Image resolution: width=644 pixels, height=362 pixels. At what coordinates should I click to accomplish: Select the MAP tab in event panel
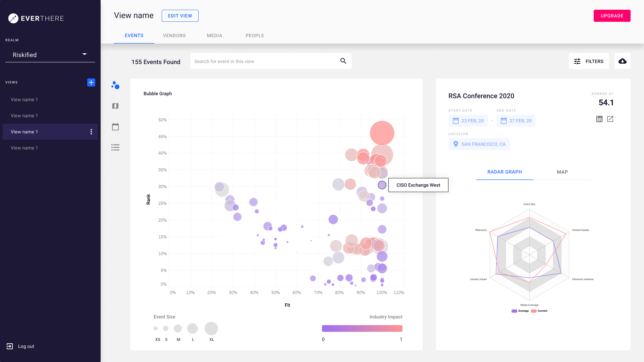[x=562, y=172]
